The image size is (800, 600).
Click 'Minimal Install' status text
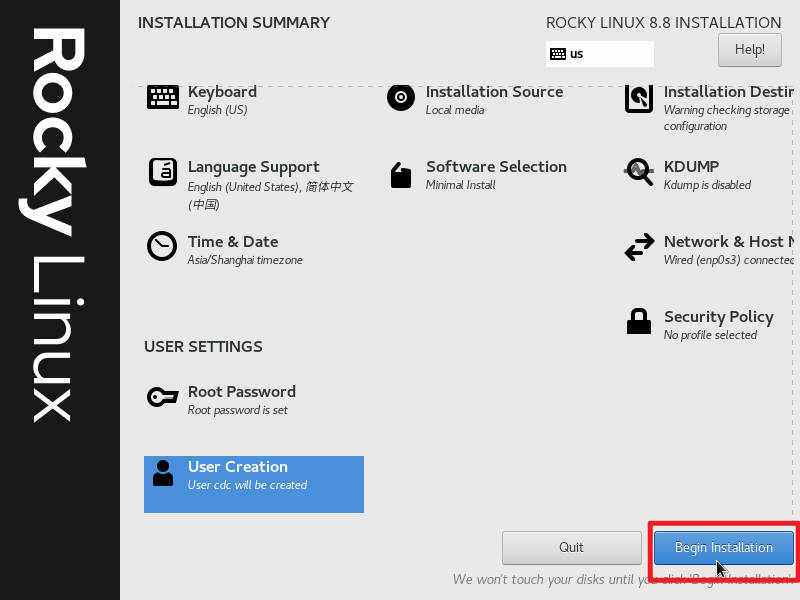coord(461,185)
